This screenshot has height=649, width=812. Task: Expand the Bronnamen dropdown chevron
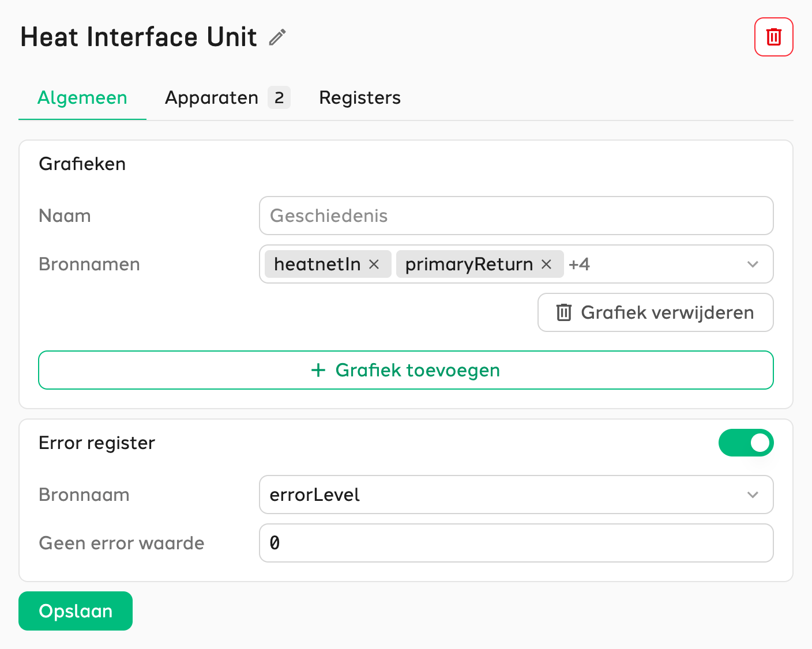coord(753,264)
